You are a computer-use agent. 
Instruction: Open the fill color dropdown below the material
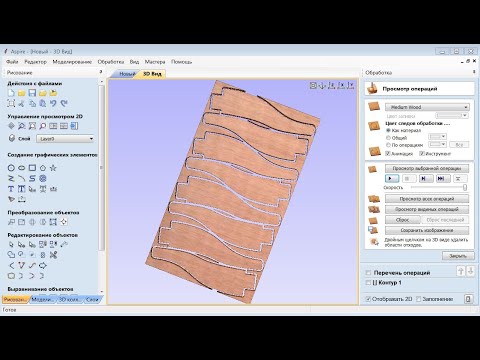tap(452, 116)
